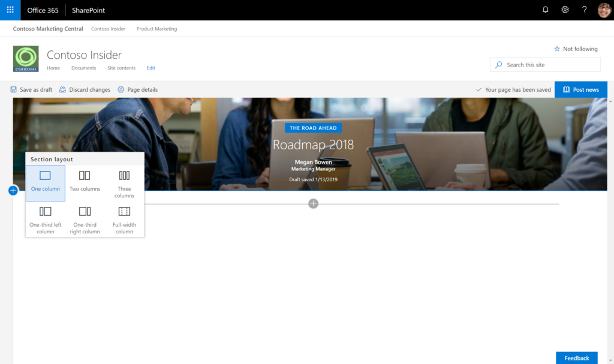Click the scroll up arrow of the page scrollbar
Screen dimensions: 614x364
click(610, 101)
